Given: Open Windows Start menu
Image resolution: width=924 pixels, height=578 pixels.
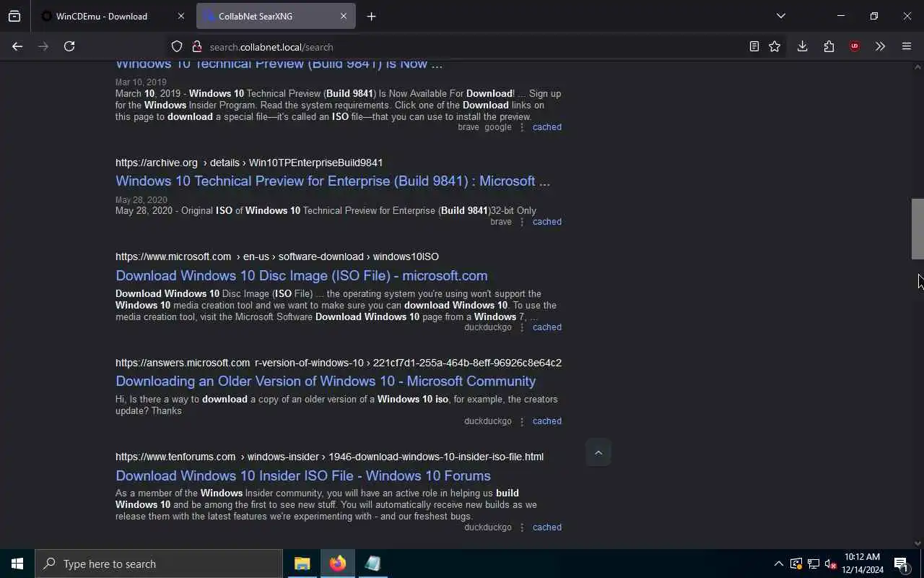Looking at the screenshot, I should point(17,564).
